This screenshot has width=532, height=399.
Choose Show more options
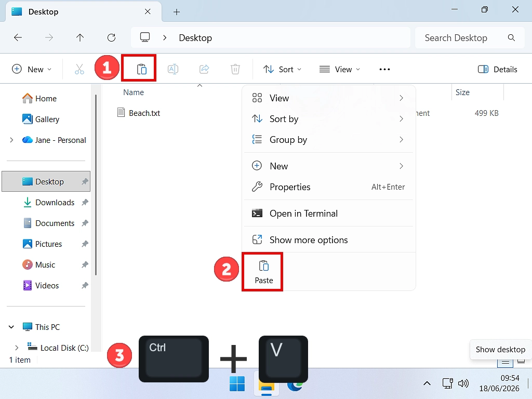click(x=328, y=240)
